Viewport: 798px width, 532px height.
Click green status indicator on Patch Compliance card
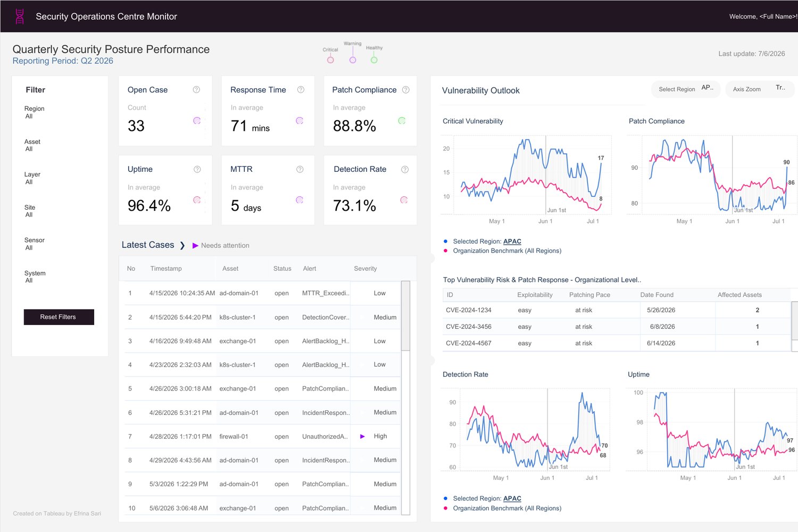tap(402, 121)
